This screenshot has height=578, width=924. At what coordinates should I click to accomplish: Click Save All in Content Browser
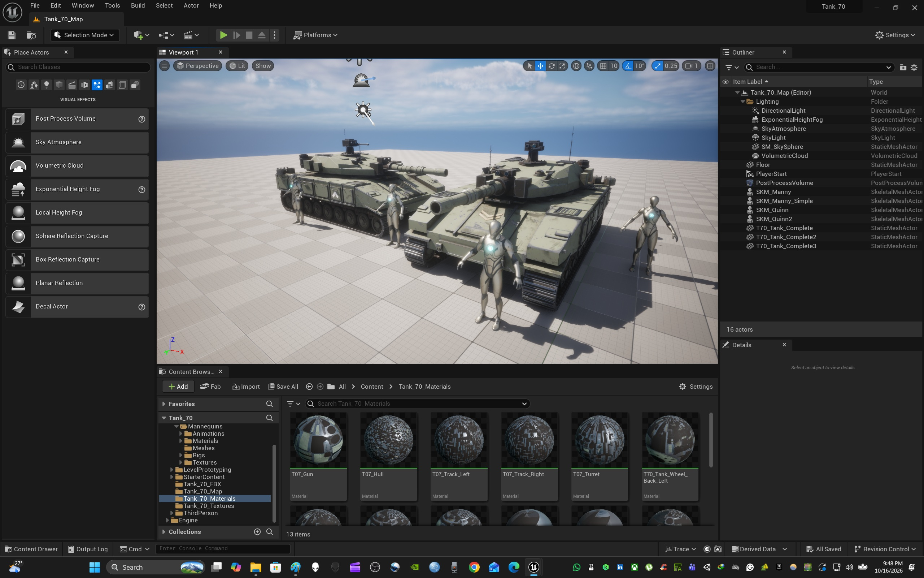pyautogui.click(x=283, y=387)
